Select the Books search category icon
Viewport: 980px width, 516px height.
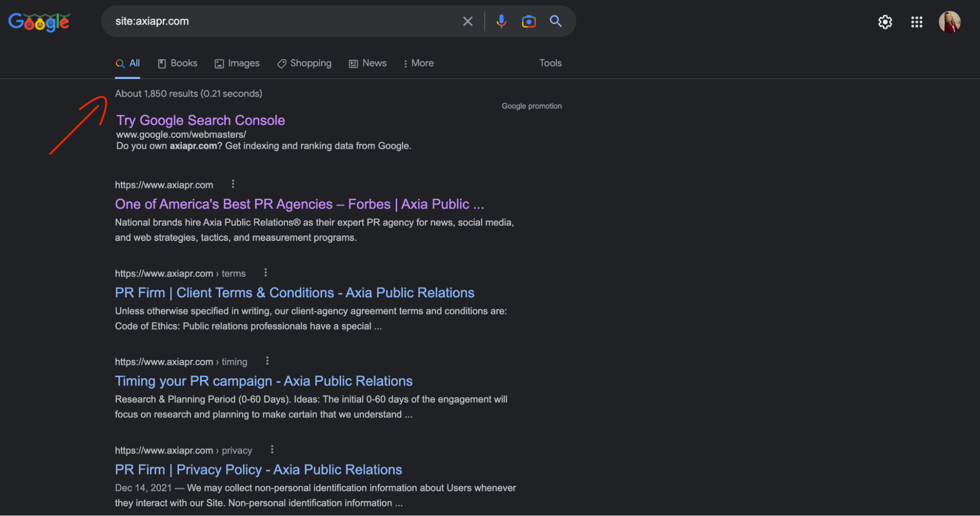click(162, 63)
